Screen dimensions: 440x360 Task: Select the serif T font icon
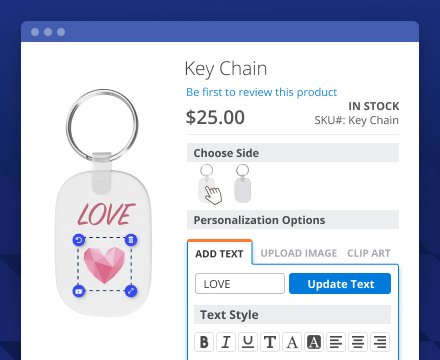click(x=270, y=342)
